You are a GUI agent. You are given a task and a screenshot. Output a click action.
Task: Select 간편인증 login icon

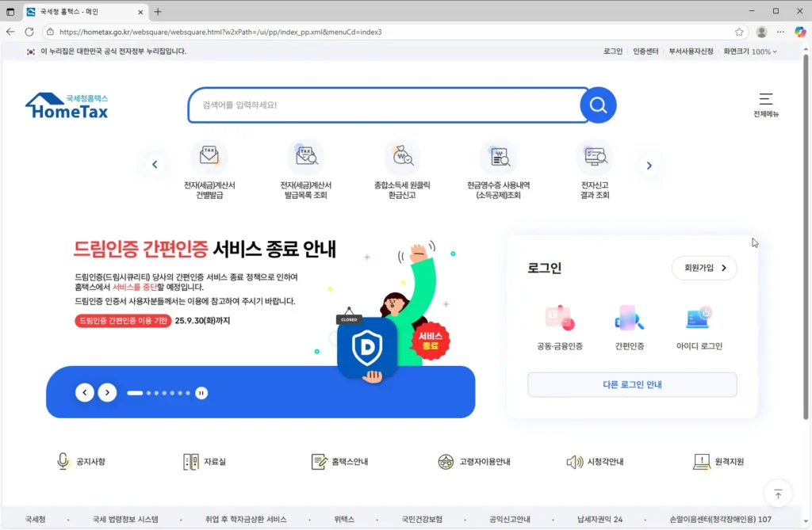click(x=630, y=318)
